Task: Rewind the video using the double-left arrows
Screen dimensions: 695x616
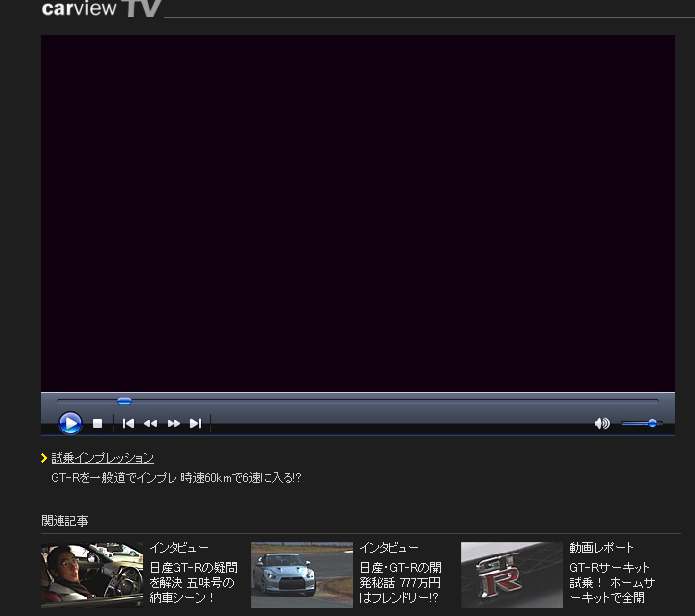Action: (x=151, y=424)
